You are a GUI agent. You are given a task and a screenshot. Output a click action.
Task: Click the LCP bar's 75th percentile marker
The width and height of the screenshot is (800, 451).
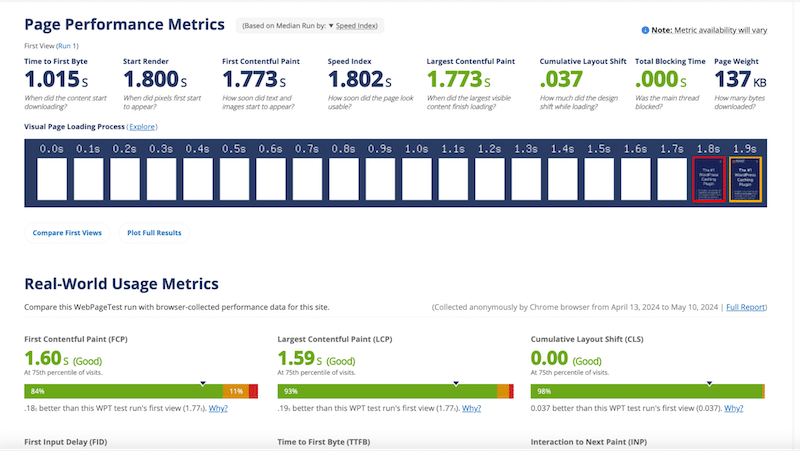click(x=456, y=383)
